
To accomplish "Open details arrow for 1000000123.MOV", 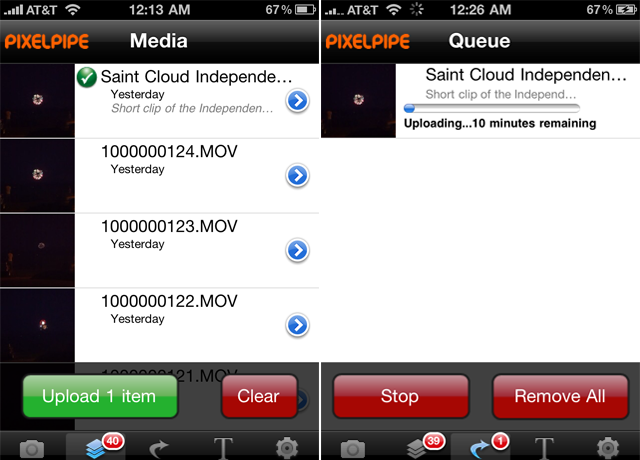I will [298, 250].
